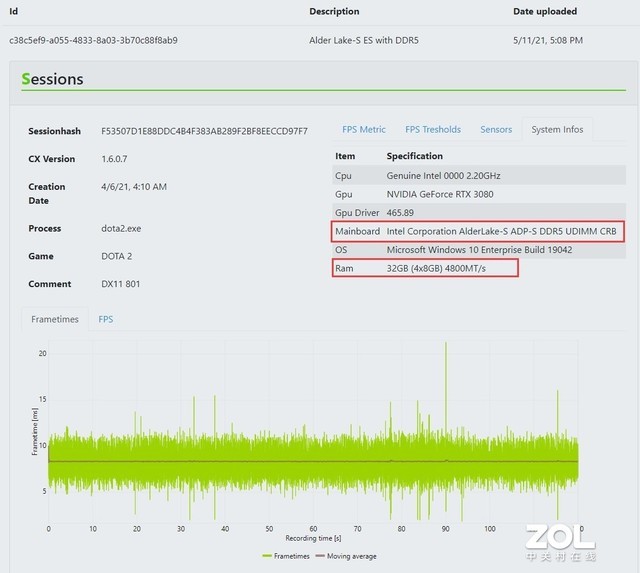Open the FPS Tresholds tab
Screen dimensions: 640x573
pyautogui.click(x=433, y=129)
